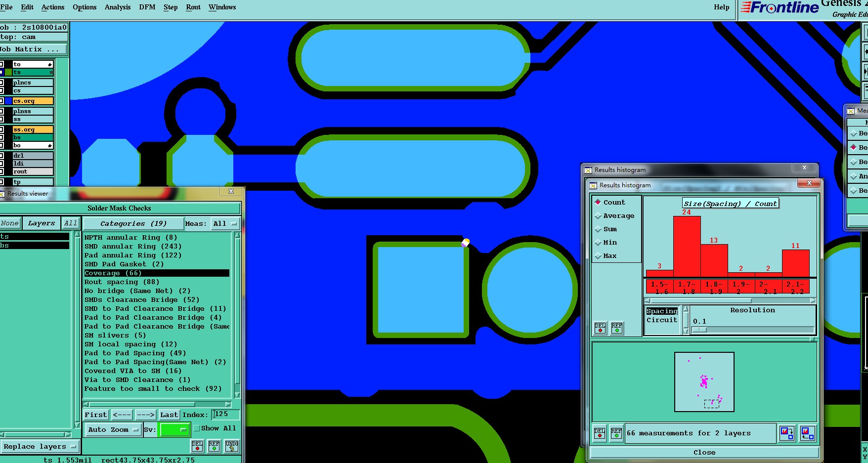The image size is (868, 463).
Task: Click the green color square for layer ts
Action: pos(8,72)
